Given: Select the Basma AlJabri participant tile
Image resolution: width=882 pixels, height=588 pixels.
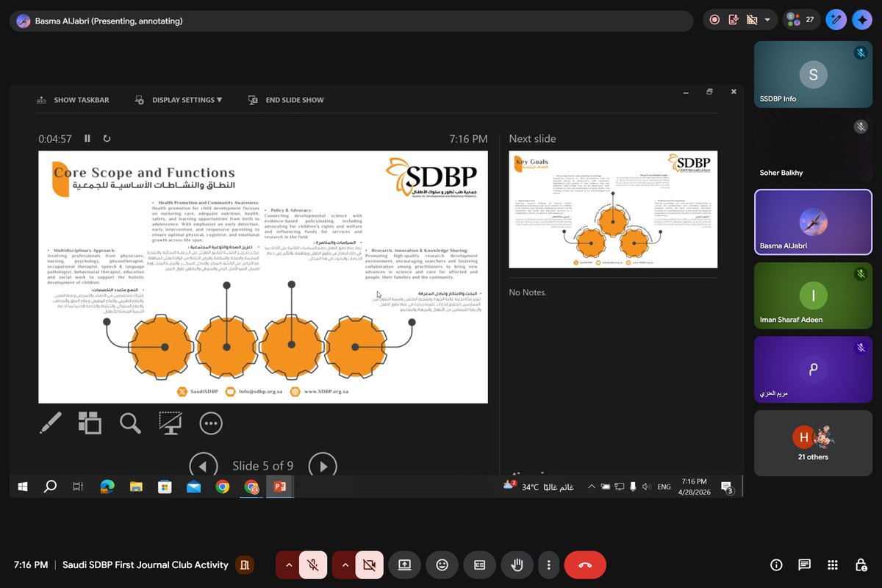Looking at the screenshot, I should tap(813, 222).
